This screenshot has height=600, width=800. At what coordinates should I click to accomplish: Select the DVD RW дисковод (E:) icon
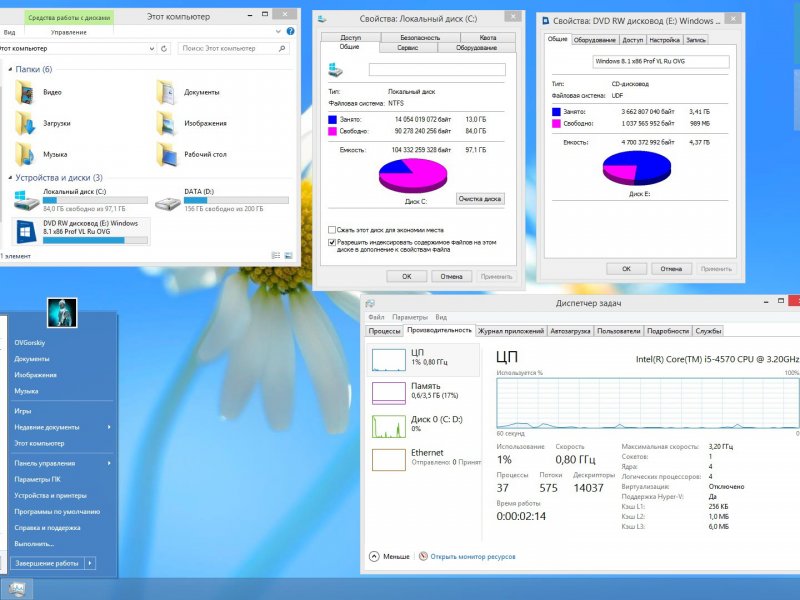pyautogui.click(x=26, y=232)
